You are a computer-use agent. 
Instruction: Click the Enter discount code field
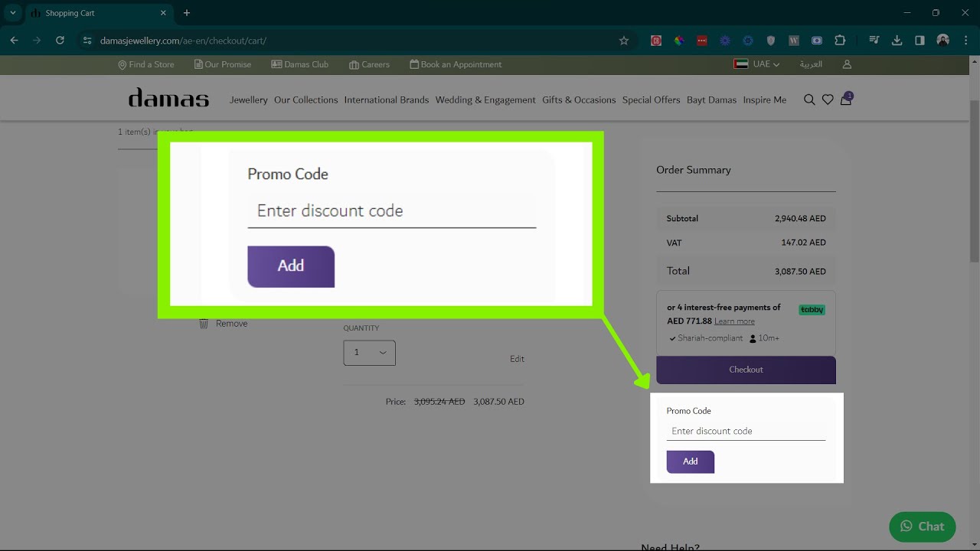746,432
